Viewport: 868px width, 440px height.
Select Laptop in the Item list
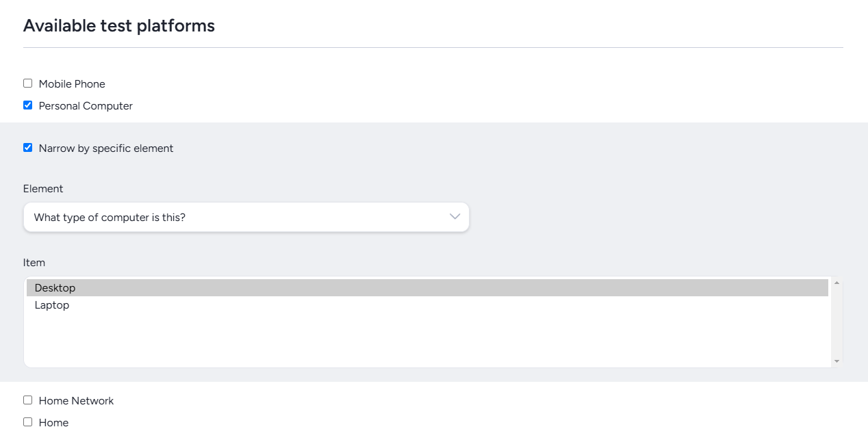point(427,305)
